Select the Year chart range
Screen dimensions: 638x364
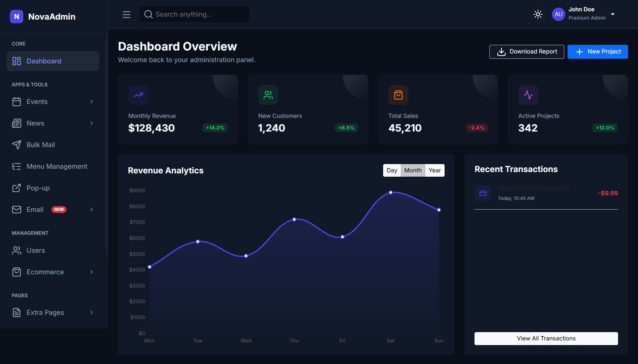click(435, 170)
